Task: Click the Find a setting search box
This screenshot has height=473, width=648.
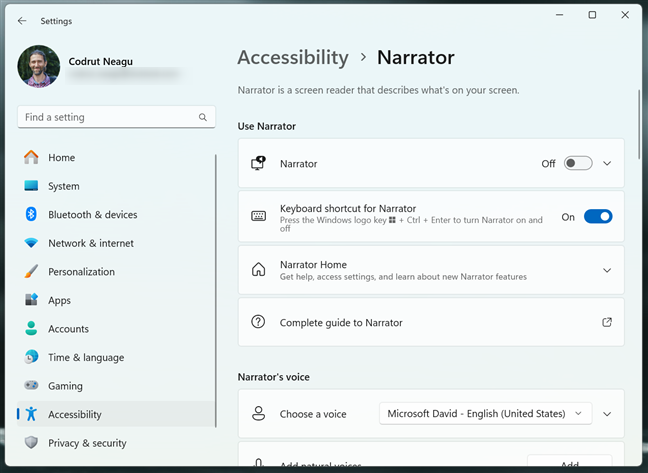Action: (116, 117)
